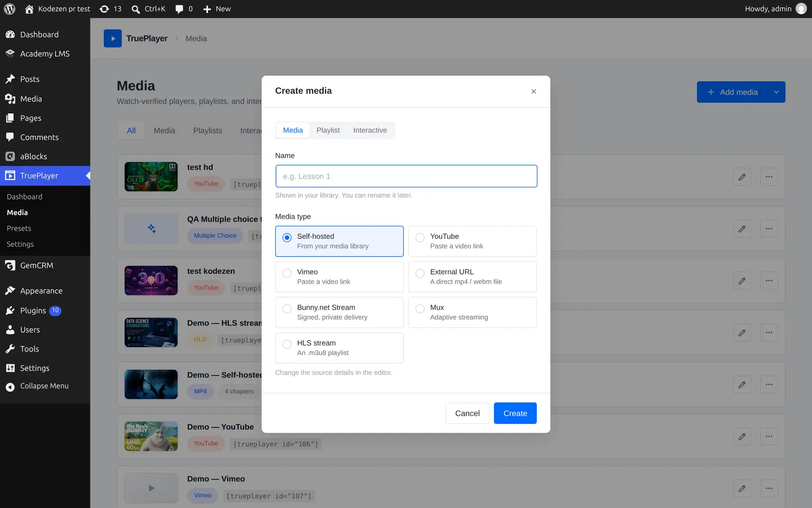Select the Media tab in dialog
This screenshot has width=812, height=508.
point(293,130)
